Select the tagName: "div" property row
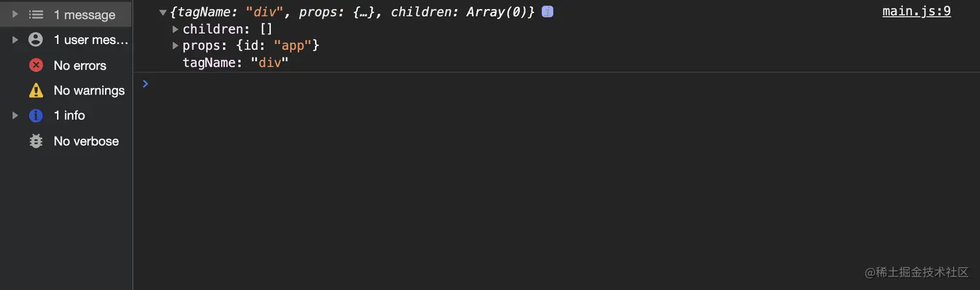The height and width of the screenshot is (290, 980). pyautogui.click(x=235, y=63)
